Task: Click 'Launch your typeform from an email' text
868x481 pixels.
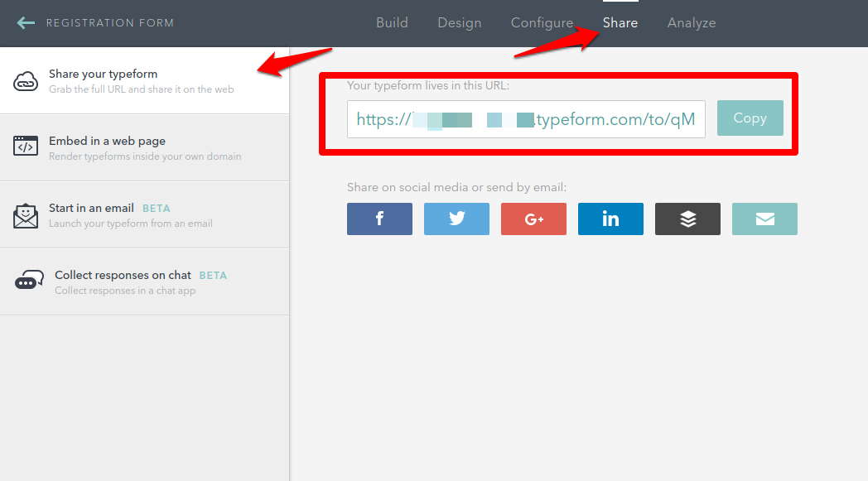Action: click(131, 223)
